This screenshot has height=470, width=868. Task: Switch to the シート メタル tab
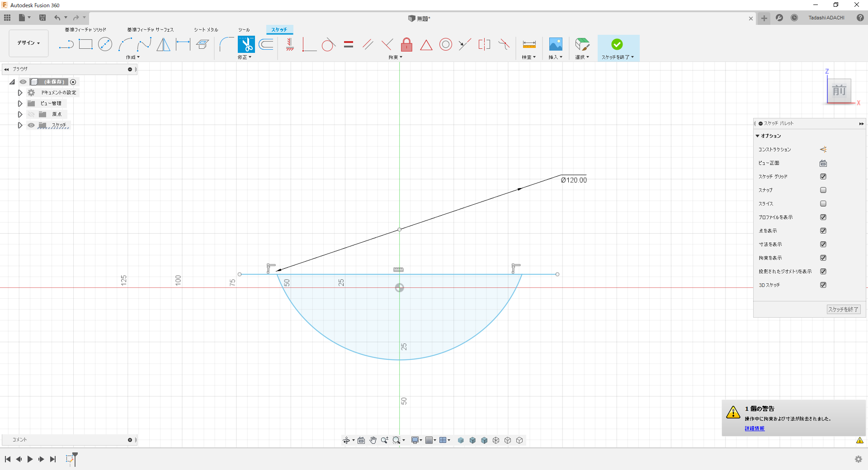point(206,30)
